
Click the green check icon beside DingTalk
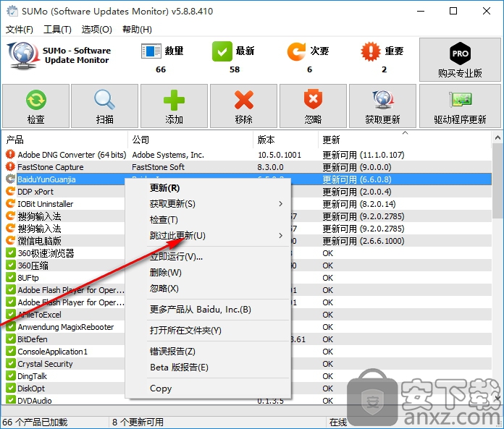(11, 376)
